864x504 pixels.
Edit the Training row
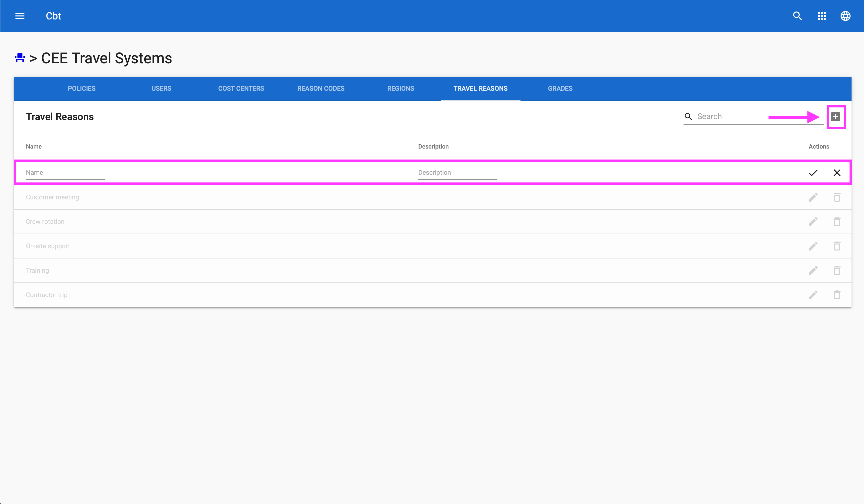813,270
